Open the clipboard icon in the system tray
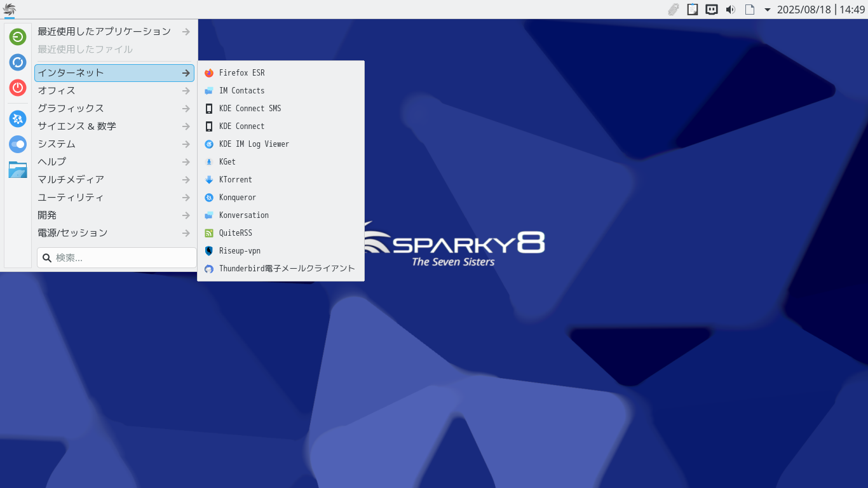Viewport: 868px width, 488px height. tap(693, 10)
